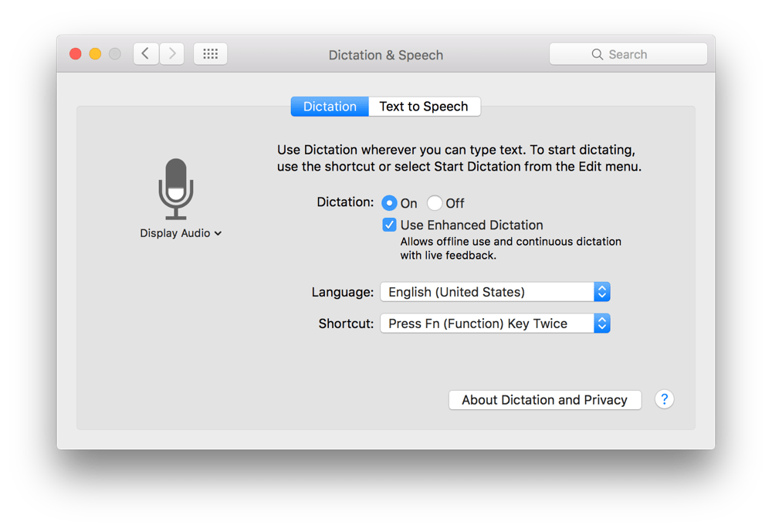Click the back navigation arrow

tap(146, 53)
